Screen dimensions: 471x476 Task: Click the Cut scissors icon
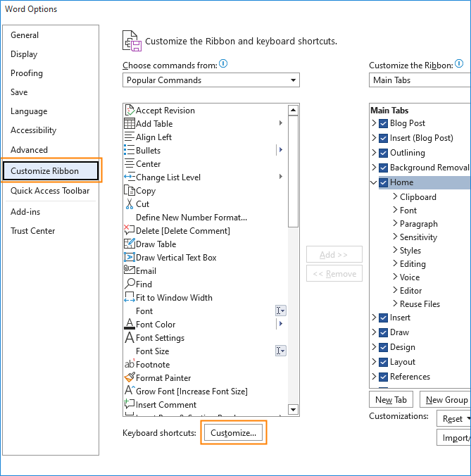point(130,203)
